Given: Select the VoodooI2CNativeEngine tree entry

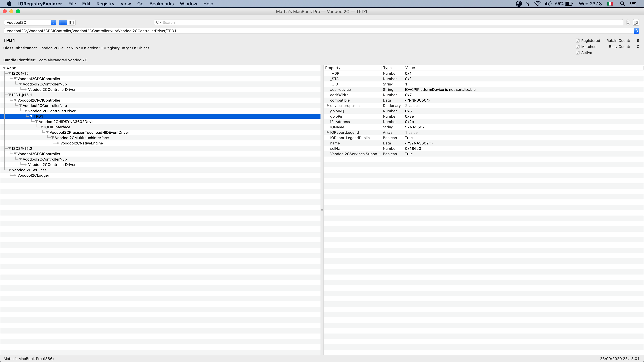Looking at the screenshot, I should [82, 143].
